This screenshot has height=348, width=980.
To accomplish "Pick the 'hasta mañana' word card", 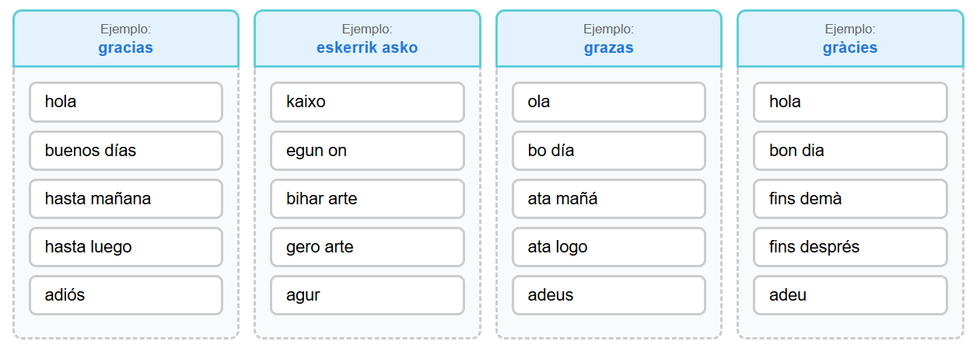I will pos(126,199).
